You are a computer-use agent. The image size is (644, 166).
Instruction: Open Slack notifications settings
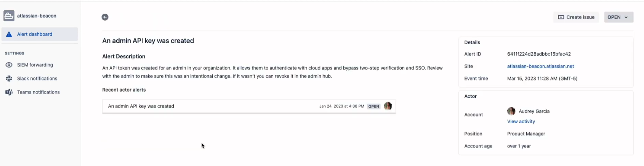[x=37, y=79]
